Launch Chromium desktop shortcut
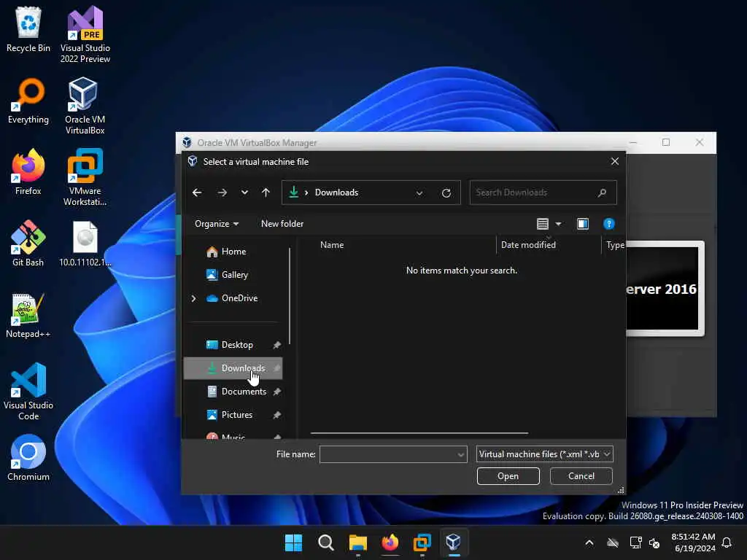 [28, 458]
